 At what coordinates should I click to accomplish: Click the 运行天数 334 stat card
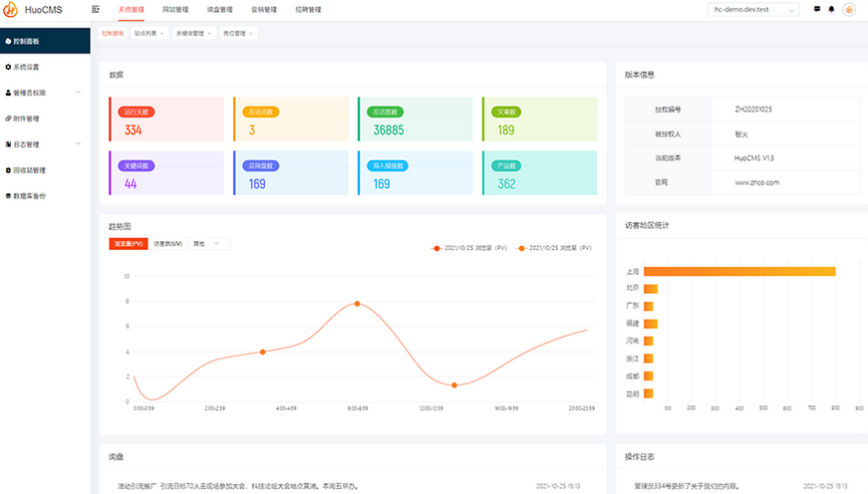click(166, 119)
